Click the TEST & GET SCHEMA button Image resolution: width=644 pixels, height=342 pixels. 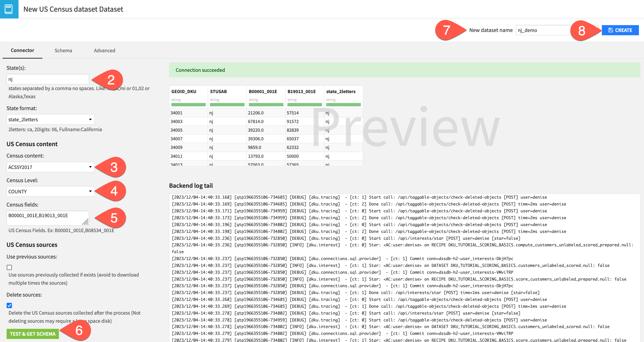click(x=33, y=334)
